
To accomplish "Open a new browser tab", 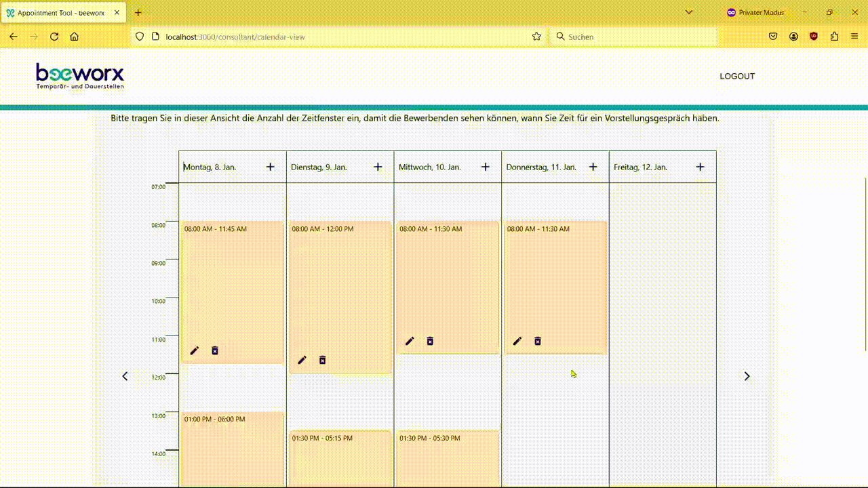I will 138,12.
